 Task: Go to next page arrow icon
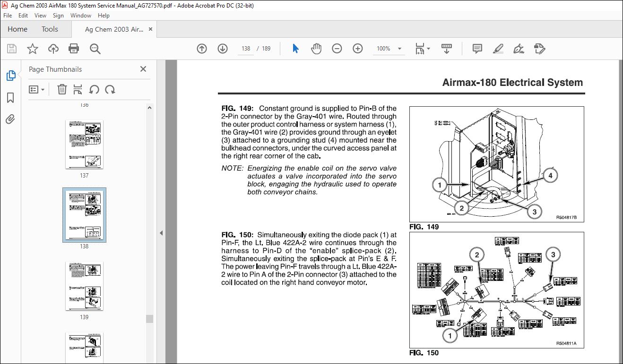coord(223,49)
